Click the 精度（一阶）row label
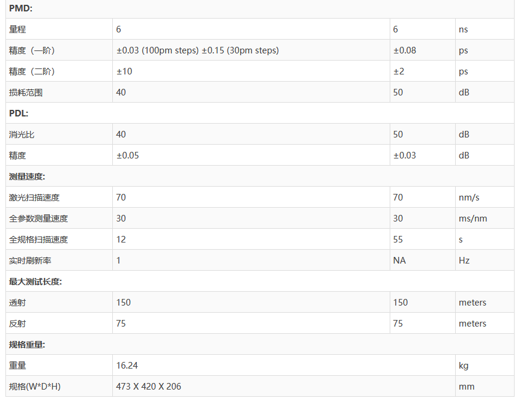 (32, 50)
